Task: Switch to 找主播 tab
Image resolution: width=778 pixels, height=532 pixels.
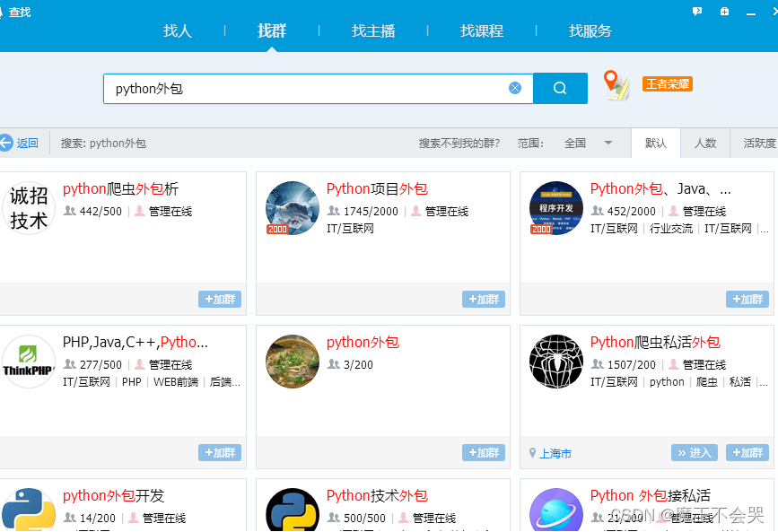Action: [373, 31]
